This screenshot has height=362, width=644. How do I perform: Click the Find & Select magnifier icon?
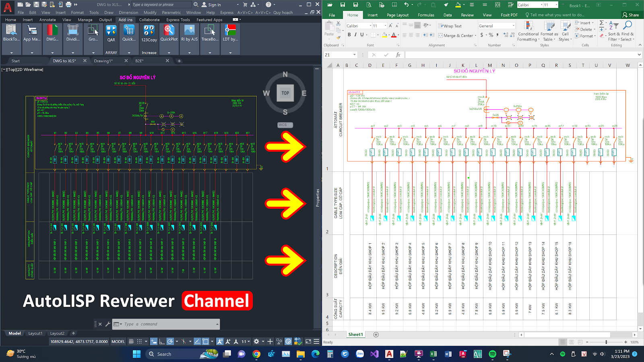(627, 25)
